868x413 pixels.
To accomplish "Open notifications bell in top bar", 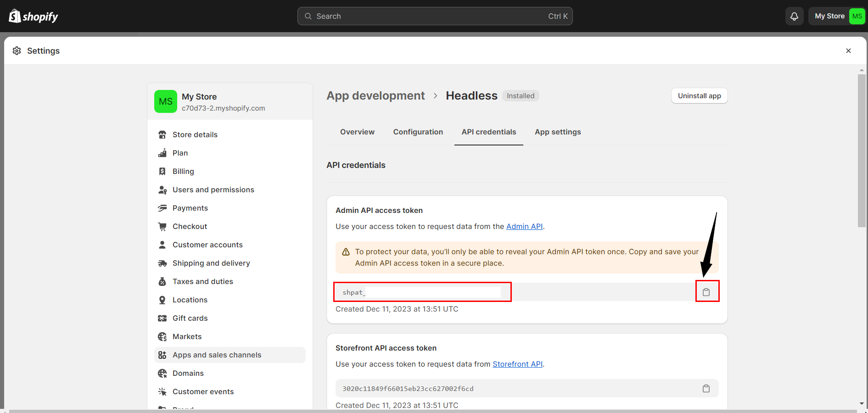I will coord(794,16).
